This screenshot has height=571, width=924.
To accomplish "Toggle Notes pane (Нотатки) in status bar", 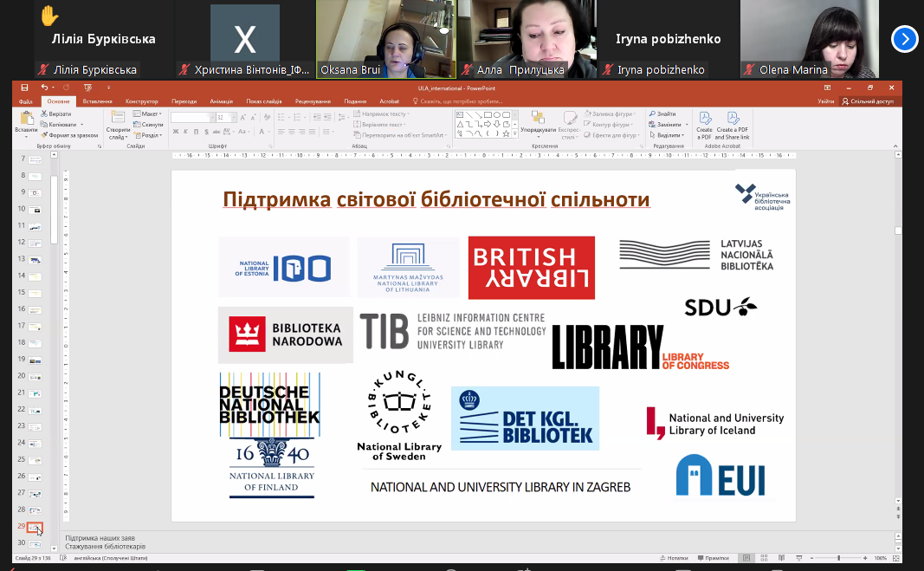I will click(674, 557).
